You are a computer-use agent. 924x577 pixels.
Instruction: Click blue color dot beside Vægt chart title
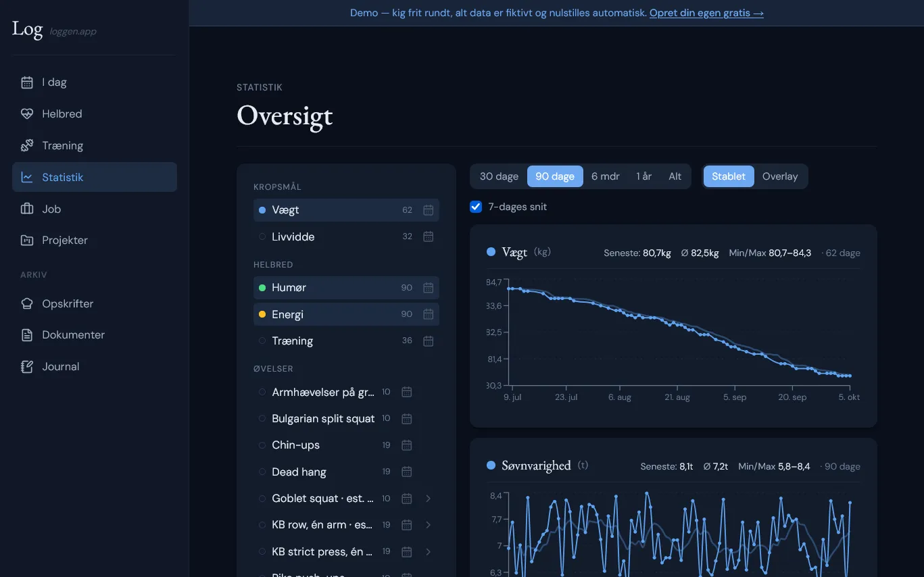(x=491, y=252)
